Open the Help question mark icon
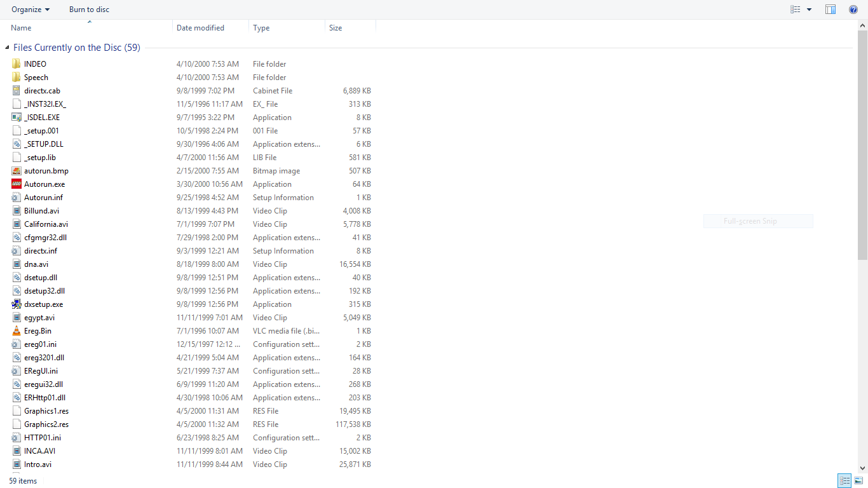 pyautogui.click(x=853, y=10)
